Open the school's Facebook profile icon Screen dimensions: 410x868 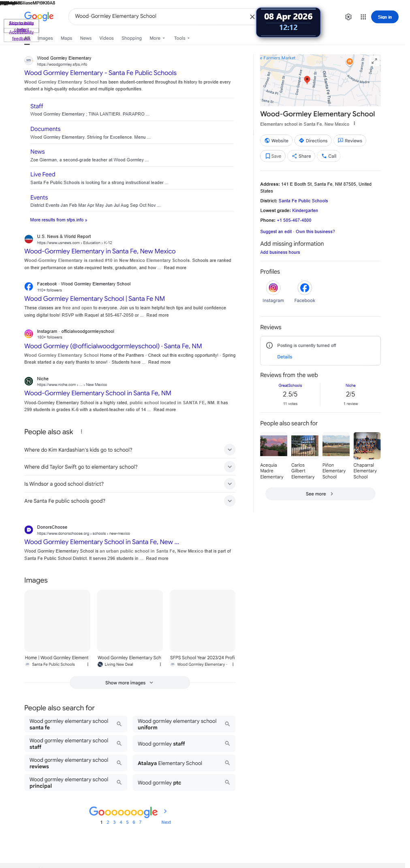click(304, 288)
